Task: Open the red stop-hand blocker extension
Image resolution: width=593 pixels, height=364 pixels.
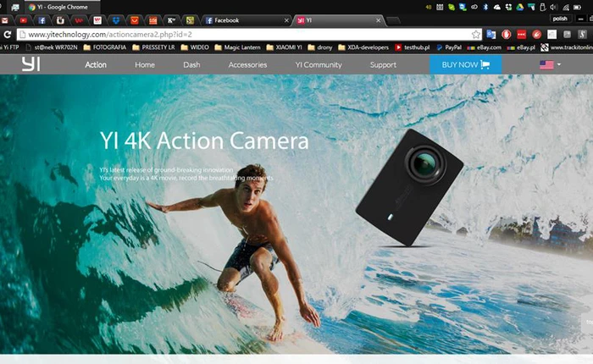Action: [x=506, y=35]
